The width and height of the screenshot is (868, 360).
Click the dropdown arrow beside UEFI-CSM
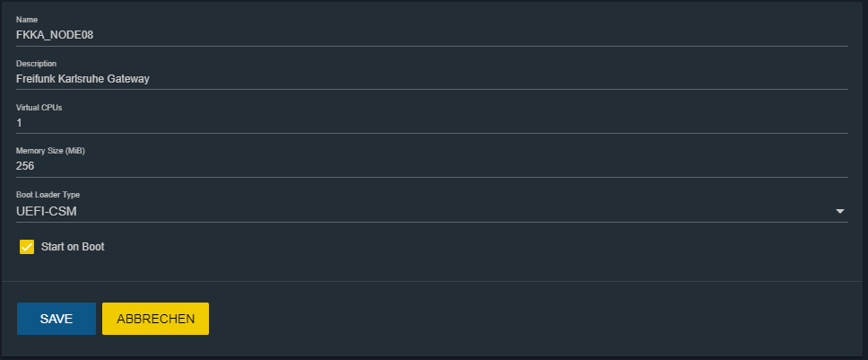click(840, 211)
